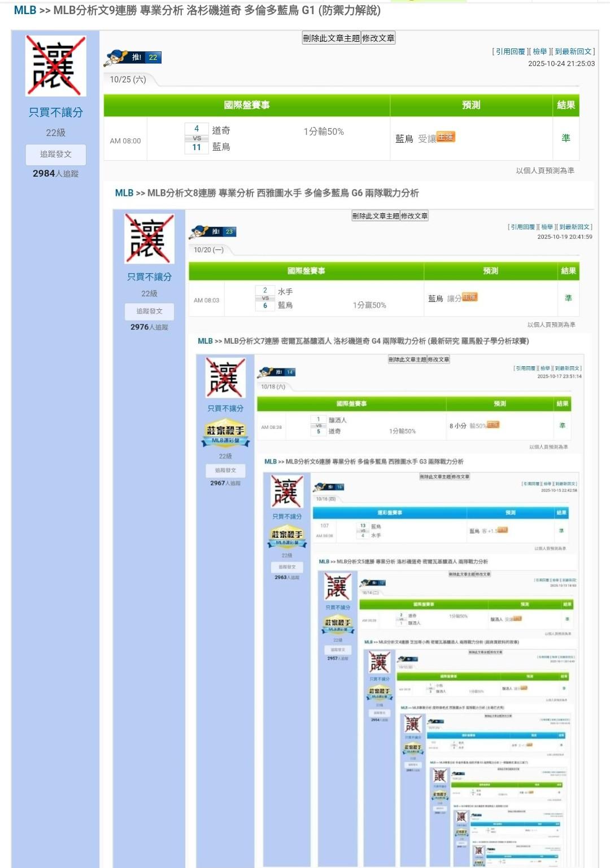Click the orange 主推 badge beside 藍鳥 讓分

coord(470,297)
